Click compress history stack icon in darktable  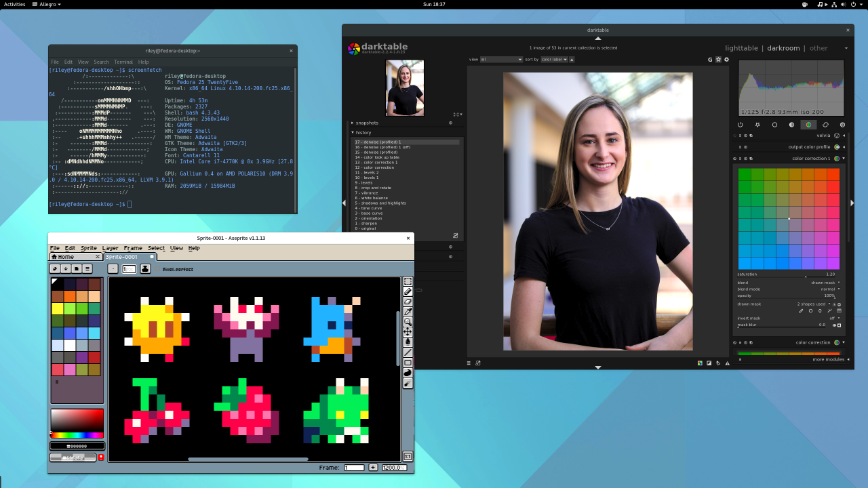[455, 236]
